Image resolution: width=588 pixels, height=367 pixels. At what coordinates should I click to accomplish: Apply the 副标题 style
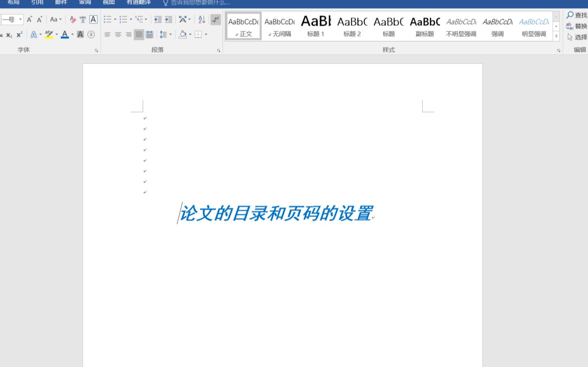pyautogui.click(x=425, y=26)
